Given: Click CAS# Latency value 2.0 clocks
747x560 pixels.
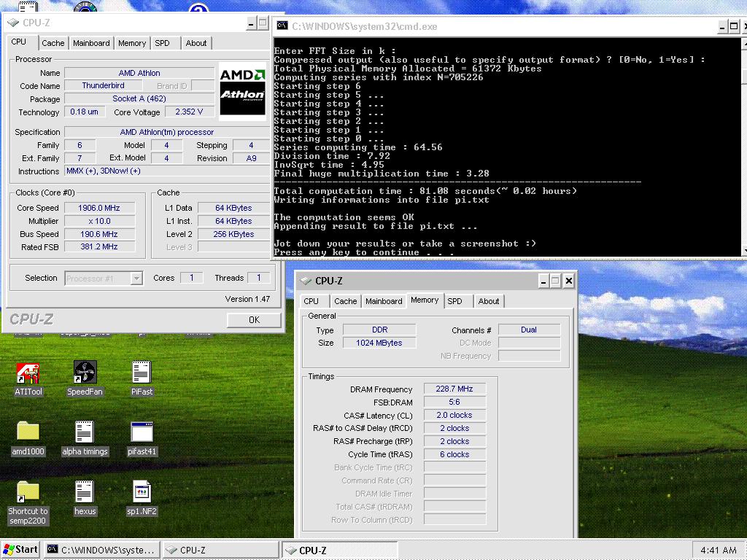Looking at the screenshot, I should 454,415.
